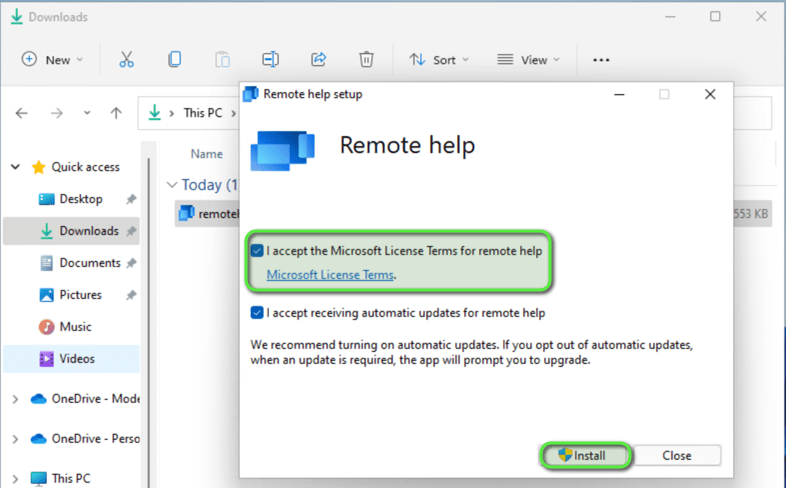Screen dimensions: 786x488
Task: Select Pictures in Quick access
Action: [80, 295]
